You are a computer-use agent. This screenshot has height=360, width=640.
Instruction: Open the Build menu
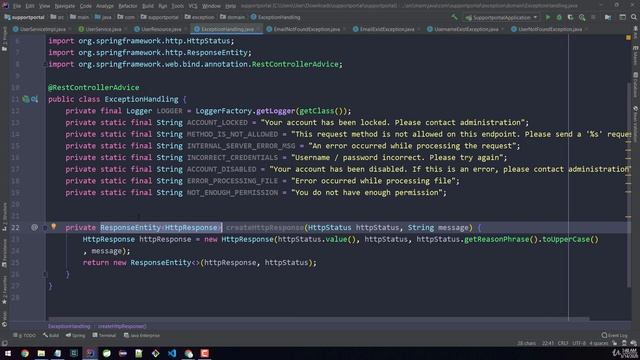(148, 6)
